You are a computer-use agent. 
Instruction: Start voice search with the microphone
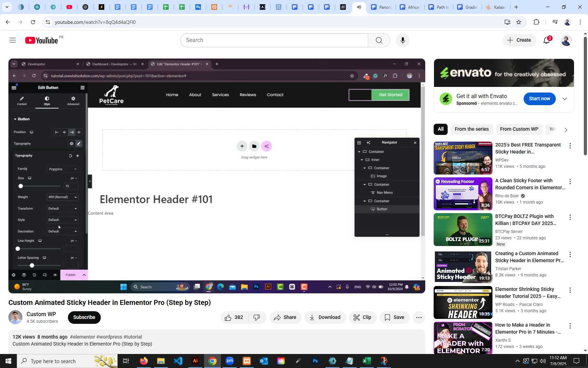[x=403, y=40]
